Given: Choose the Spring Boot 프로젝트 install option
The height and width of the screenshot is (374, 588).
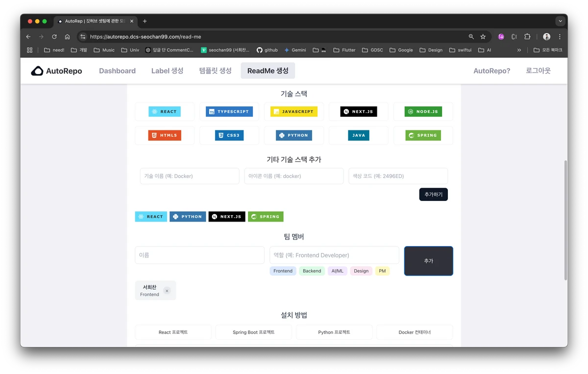Looking at the screenshot, I should (x=253, y=332).
